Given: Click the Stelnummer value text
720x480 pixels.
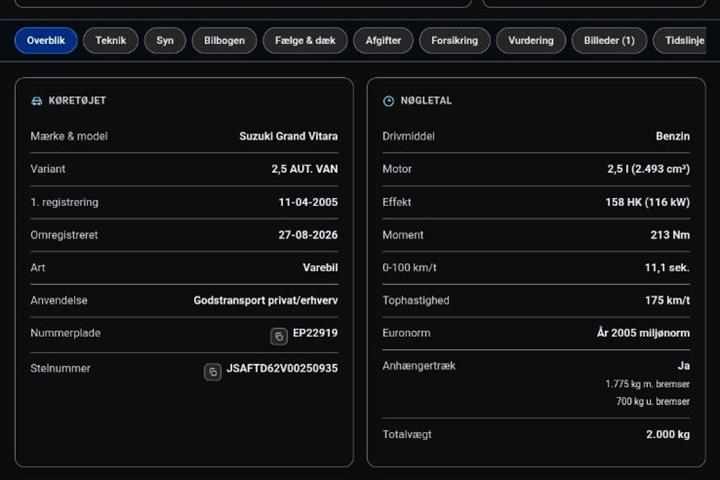Looking at the screenshot, I should pyautogui.click(x=282, y=368).
